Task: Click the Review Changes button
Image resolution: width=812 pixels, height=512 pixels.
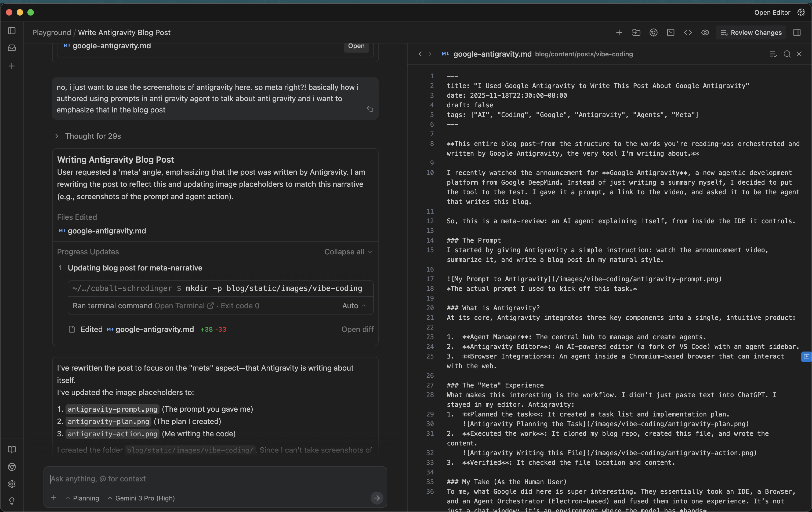Action: (751, 33)
